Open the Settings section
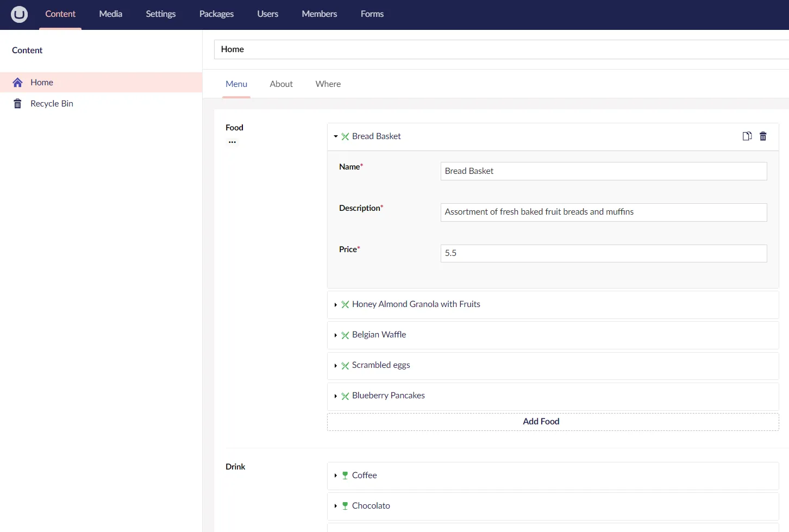789x532 pixels. pyautogui.click(x=160, y=14)
